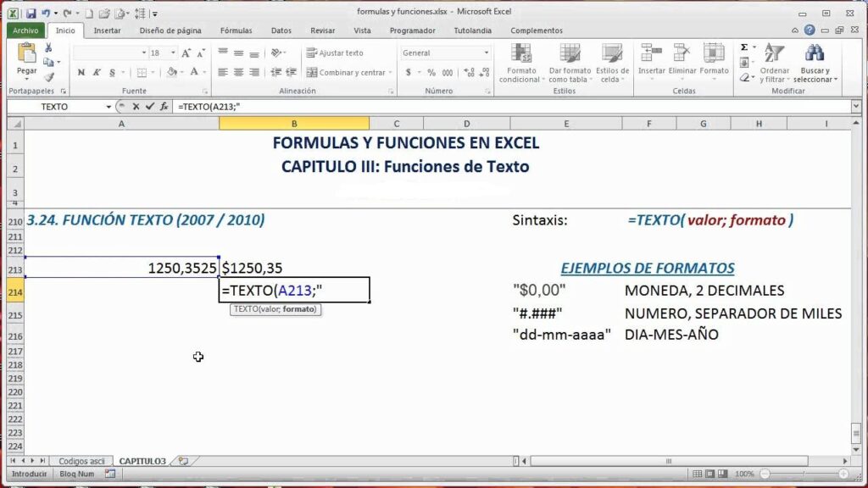Click the AutoSum sigma icon
Image resolution: width=868 pixels, height=488 pixels.
[x=744, y=47]
